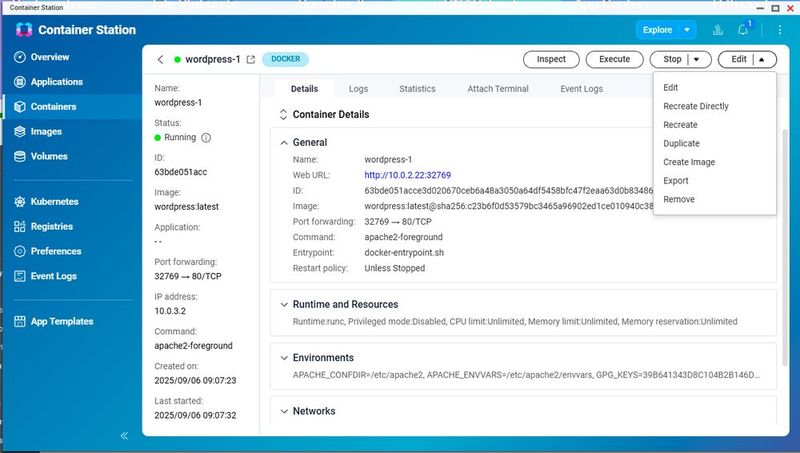Open the Stop dropdown arrow
The image size is (800, 453).
[696, 60]
